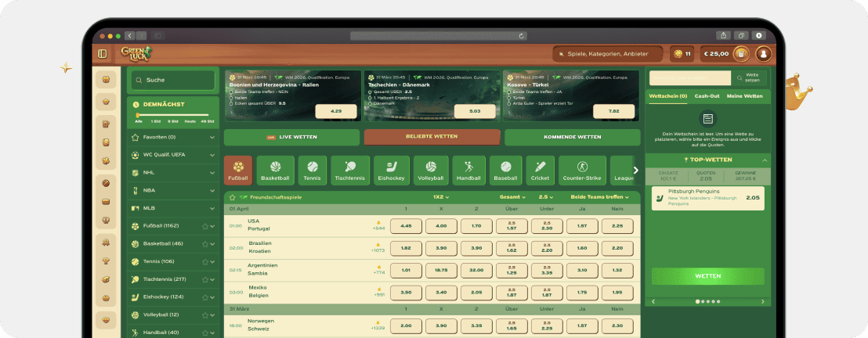The image size is (868, 338).
Task: Open the LIVE WETTEN tab
Action: click(x=291, y=137)
